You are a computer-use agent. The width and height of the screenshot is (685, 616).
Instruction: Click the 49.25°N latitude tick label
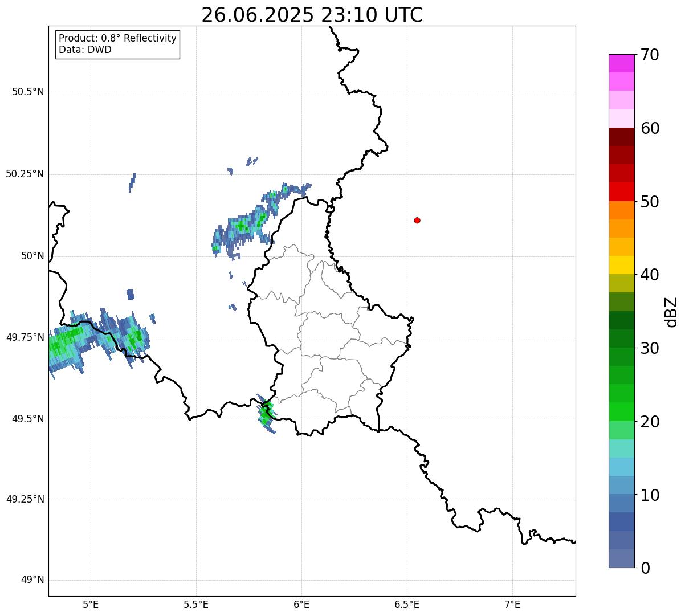click(x=25, y=500)
